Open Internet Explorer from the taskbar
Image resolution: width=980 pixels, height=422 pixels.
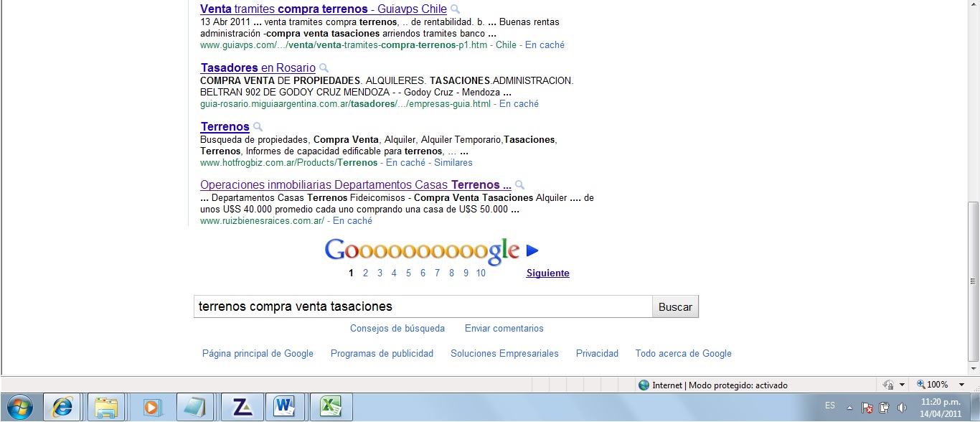point(62,407)
